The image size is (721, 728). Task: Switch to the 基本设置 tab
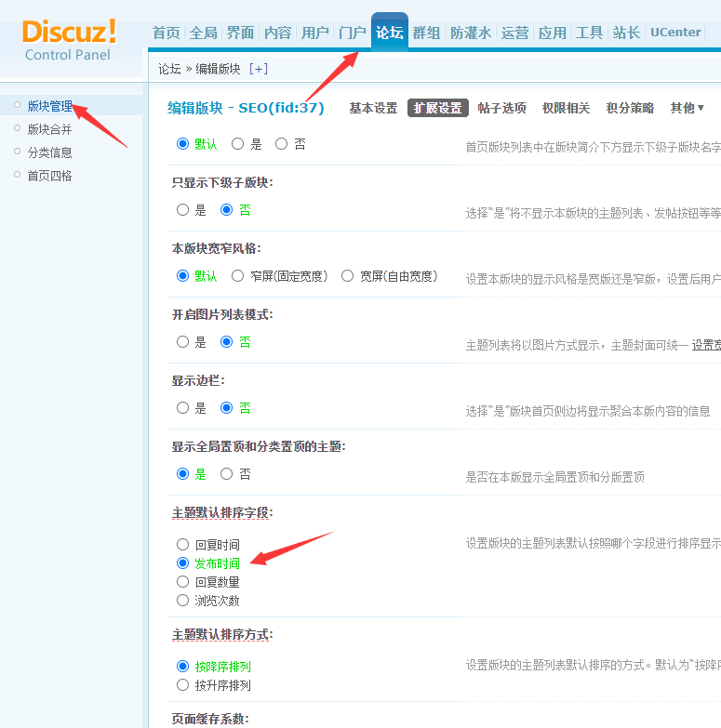373,108
